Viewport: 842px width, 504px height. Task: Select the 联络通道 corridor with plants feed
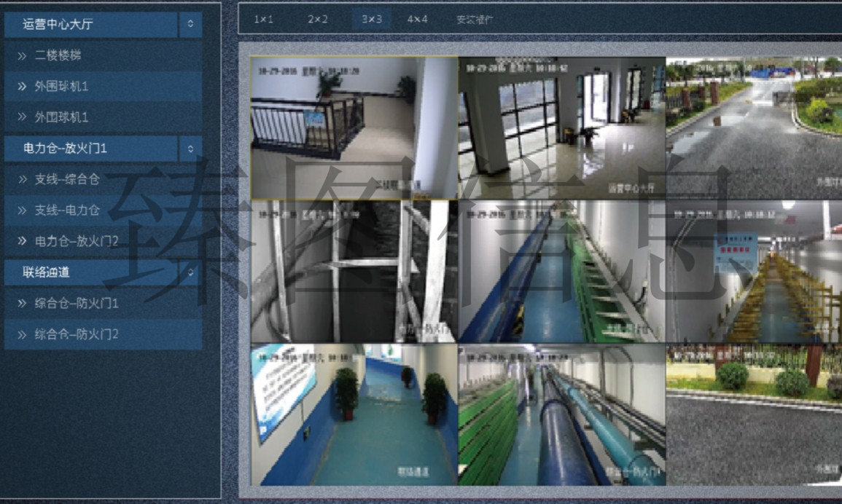(354, 415)
